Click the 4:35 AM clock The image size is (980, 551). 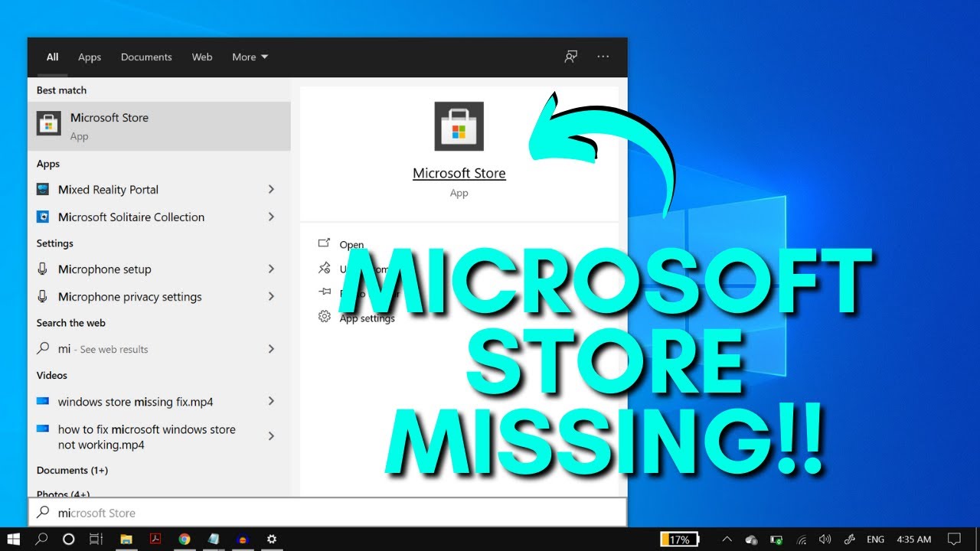click(x=913, y=539)
